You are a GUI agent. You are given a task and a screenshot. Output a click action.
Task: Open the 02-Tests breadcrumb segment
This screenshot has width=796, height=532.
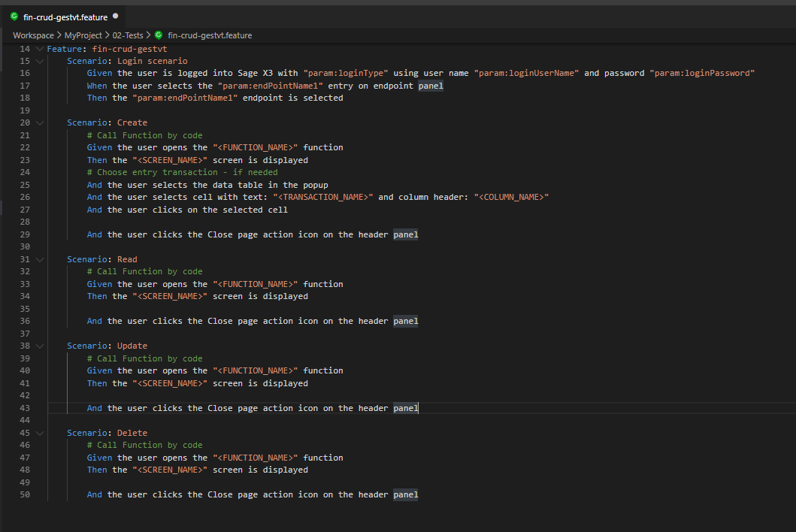(128, 35)
